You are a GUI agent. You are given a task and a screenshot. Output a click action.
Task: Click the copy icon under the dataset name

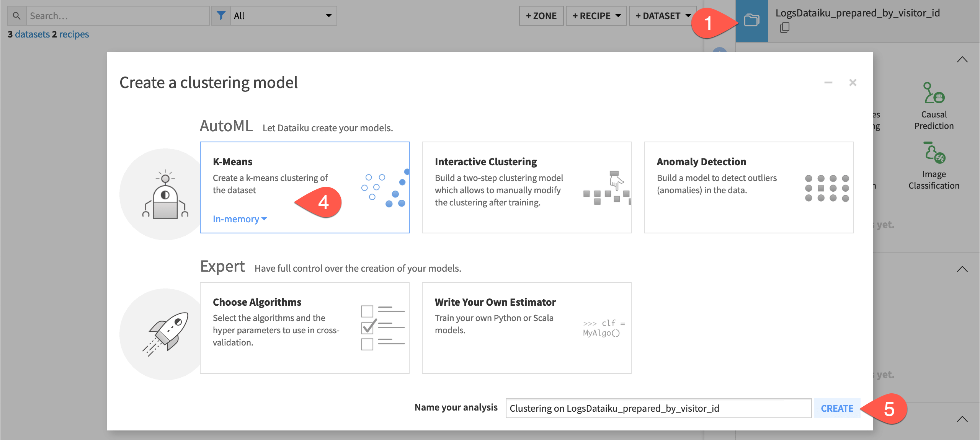[x=784, y=28]
